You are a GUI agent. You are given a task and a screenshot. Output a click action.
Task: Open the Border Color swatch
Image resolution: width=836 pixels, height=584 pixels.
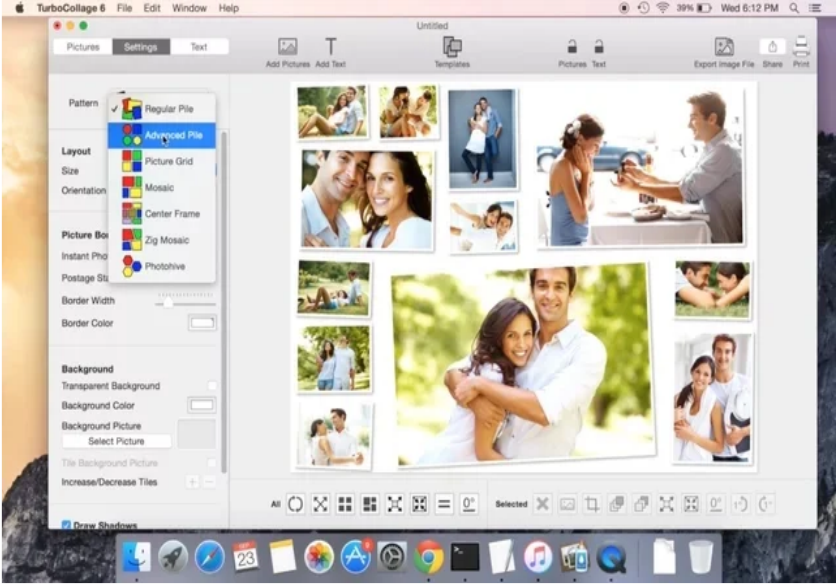202,323
